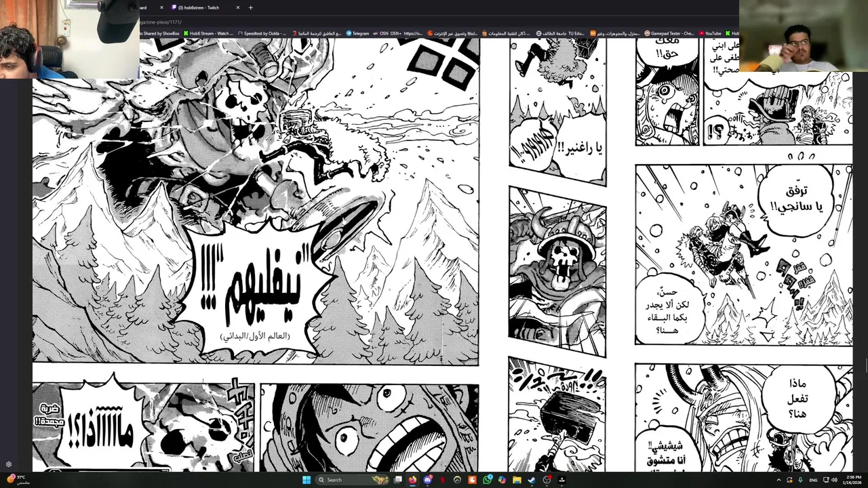
Task: Open Hob6 Stream bookmark
Action: click(209, 33)
